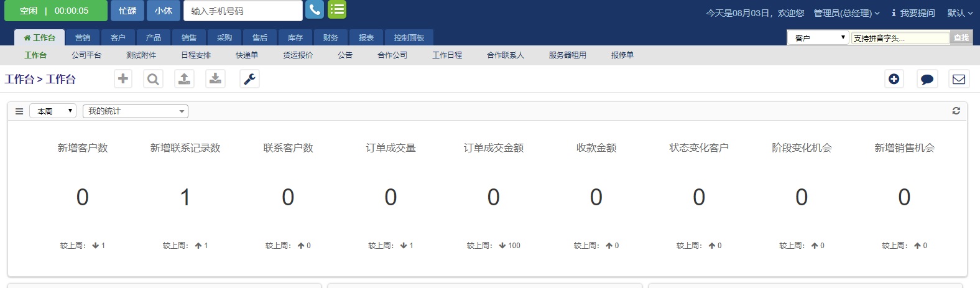
Task: Refresh the statistics panel
Action: [x=956, y=111]
